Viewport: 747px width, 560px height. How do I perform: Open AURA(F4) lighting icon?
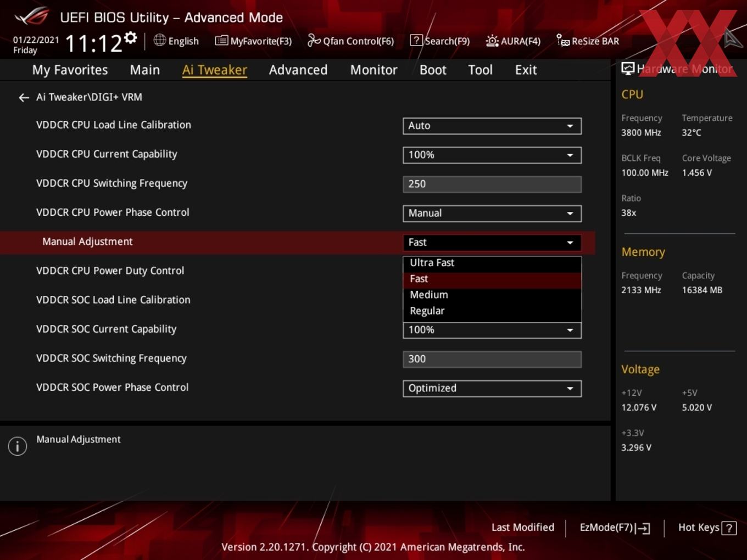tap(492, 41)
